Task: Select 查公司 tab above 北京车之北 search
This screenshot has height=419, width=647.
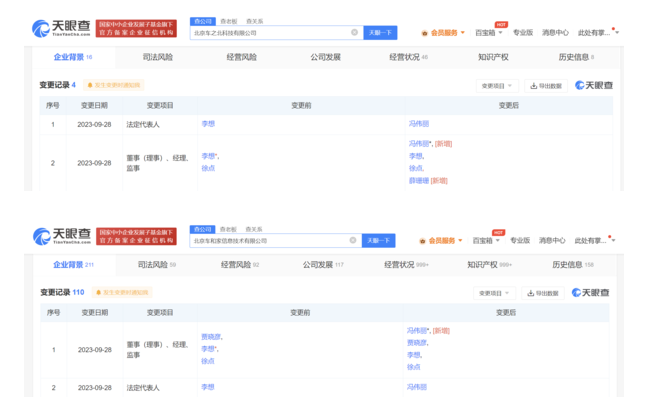Action: (203, 21)
